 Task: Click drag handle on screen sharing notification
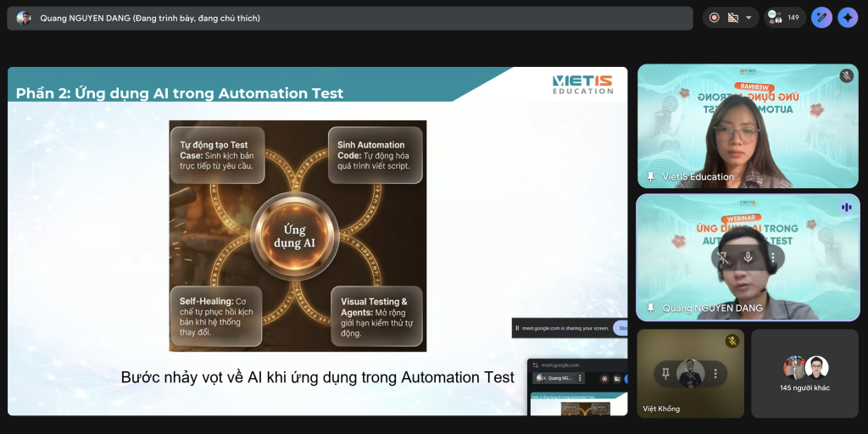point(517,328)
